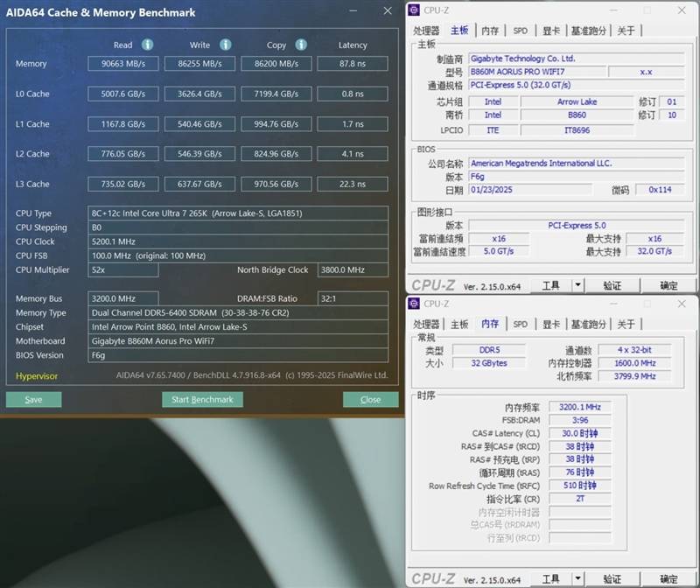Click microcode value 0x114

[x=660, y=190]
